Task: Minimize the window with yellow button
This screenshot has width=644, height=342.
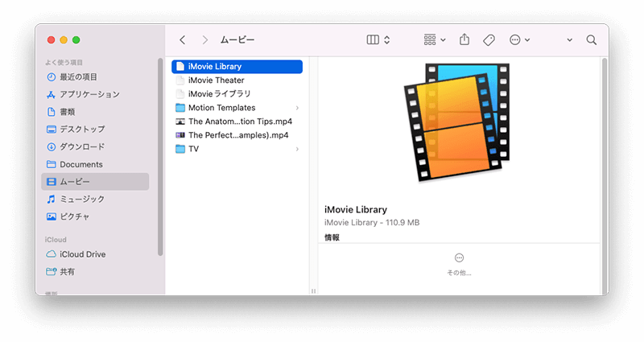Action: click(64, 39)
